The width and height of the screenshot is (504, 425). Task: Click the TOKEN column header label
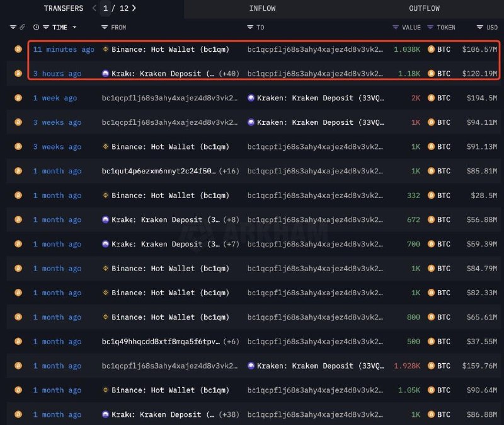(446, 27)
